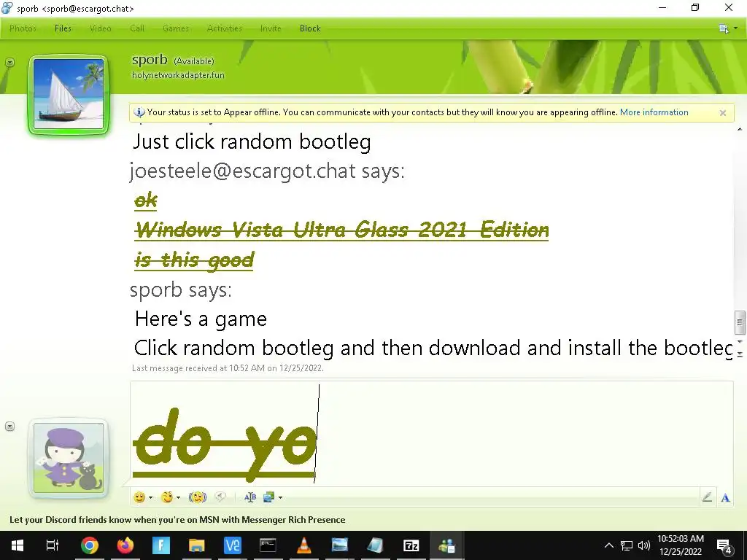Viewport: 747px width, 560px height.
Task: Click message 'Windows Vista Ultra Glass 2021 Edition'
Action: click(341, 230)
